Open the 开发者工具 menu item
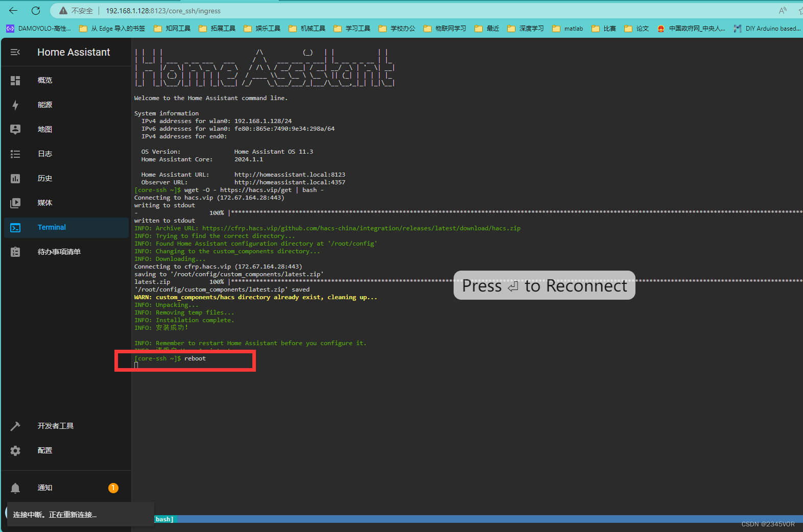 (66, 426)
